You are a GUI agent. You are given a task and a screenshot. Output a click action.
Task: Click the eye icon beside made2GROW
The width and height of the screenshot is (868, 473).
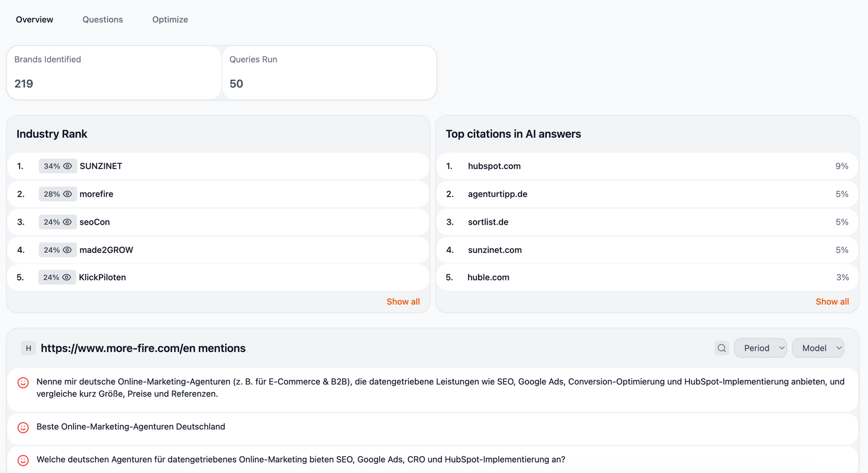68,250
